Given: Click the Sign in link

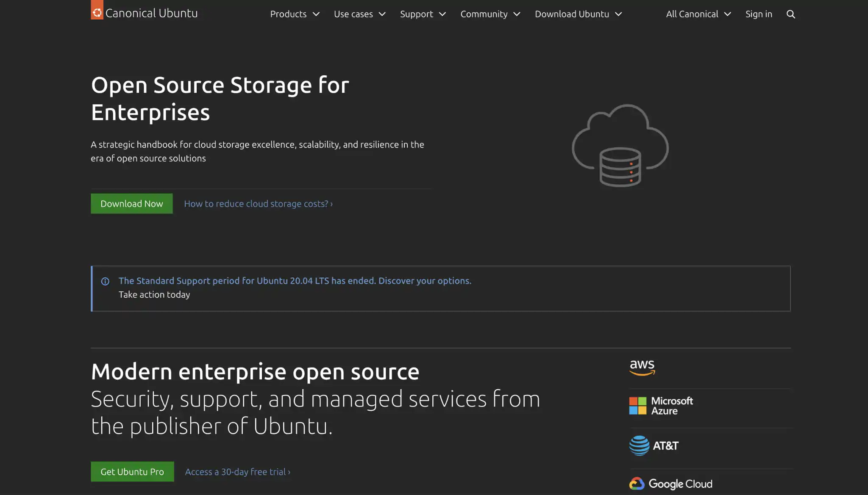Looking at the screenshot, I should point(759,14).
